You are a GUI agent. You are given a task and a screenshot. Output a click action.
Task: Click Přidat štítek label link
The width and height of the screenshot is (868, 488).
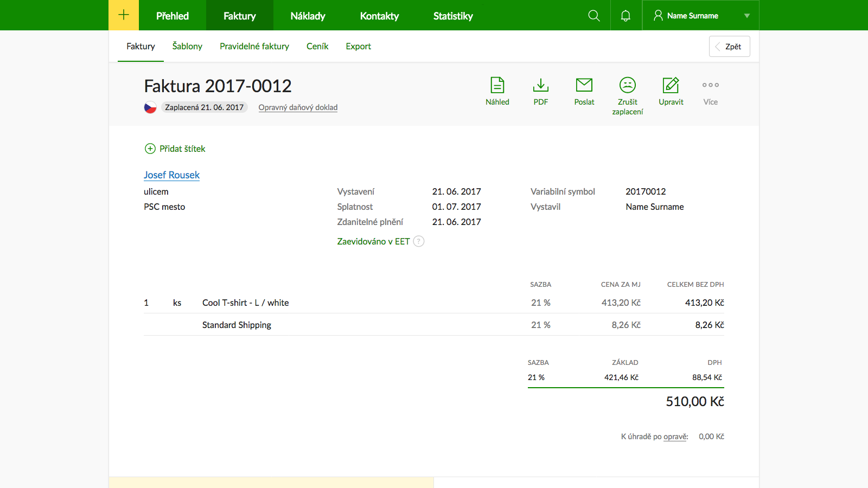[182, 149]
